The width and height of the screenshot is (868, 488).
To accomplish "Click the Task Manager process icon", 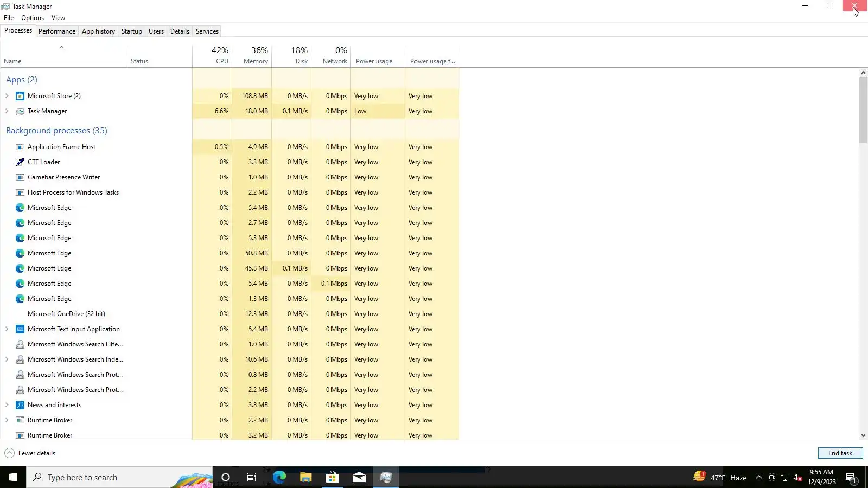I will pyautogui.click(x=20, y=111).
